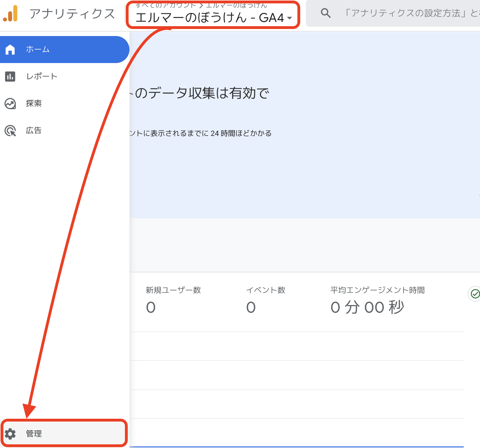Click the search field for Analytics help
The width and height of the screenshot is (480, 448).
tap(393, 13)
